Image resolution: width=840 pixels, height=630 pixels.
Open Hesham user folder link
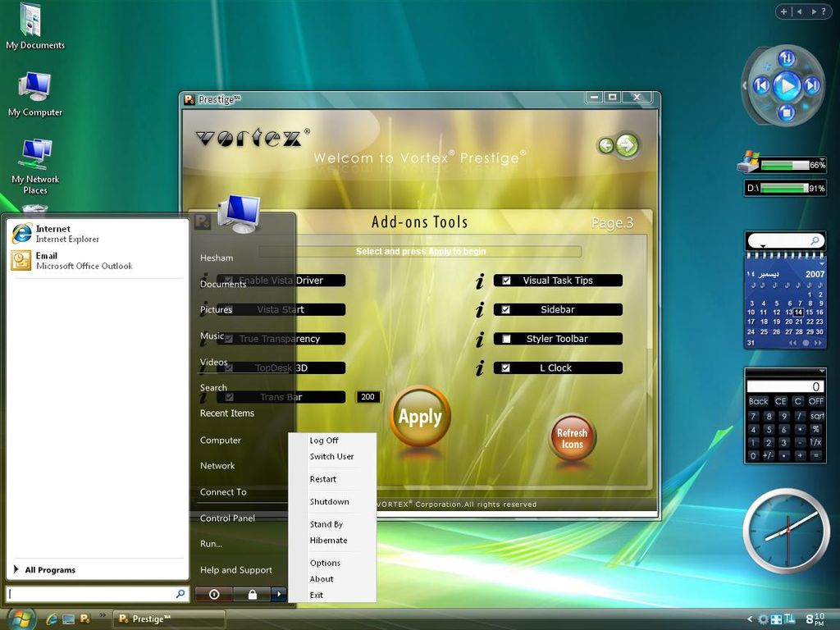(x=217, y=258)
